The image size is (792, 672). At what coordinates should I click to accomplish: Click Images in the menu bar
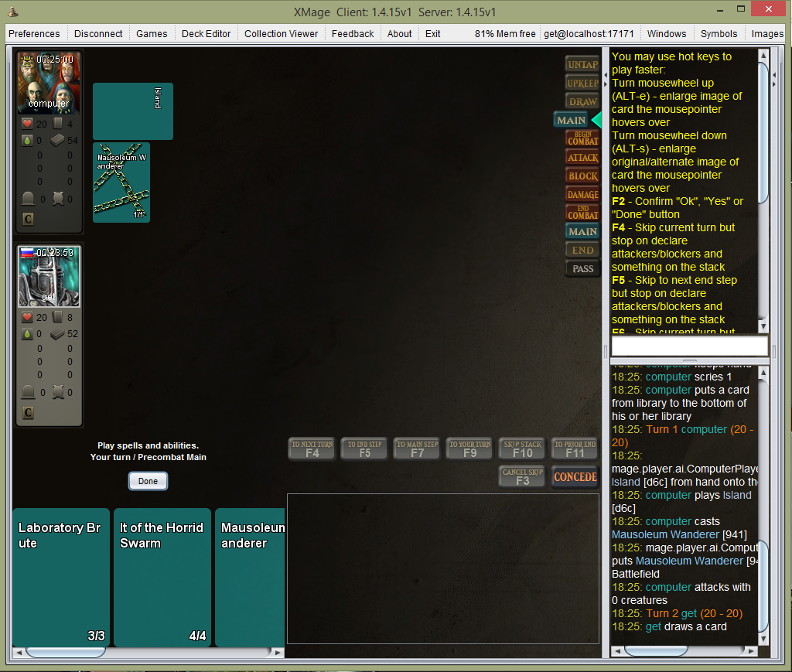[767, 34]
